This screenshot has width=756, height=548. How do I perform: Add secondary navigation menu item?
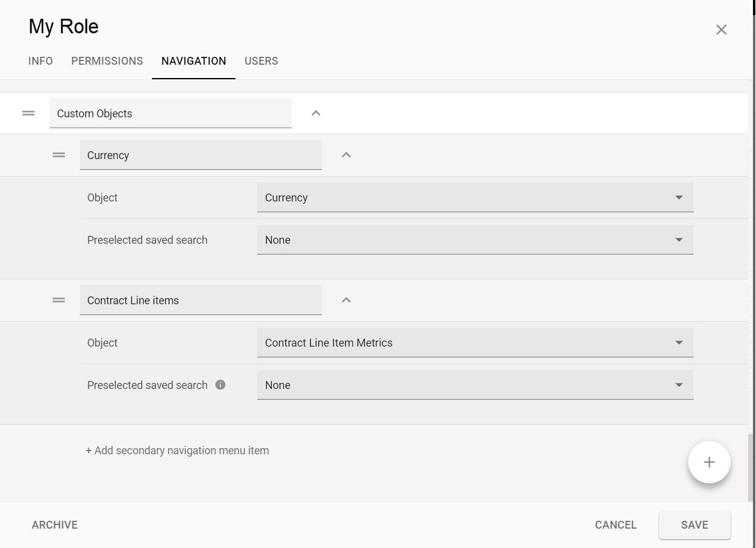[x=177, y=451]
